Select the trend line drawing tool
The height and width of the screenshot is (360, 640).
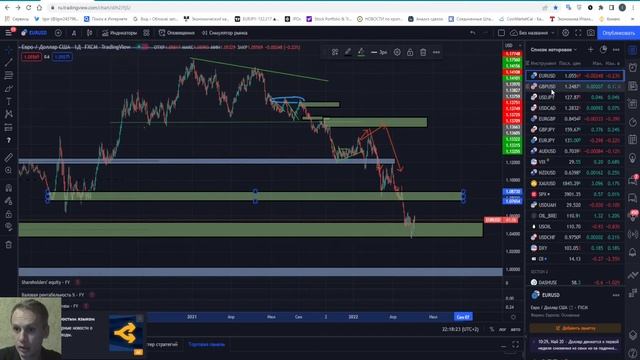click(9, 62)
